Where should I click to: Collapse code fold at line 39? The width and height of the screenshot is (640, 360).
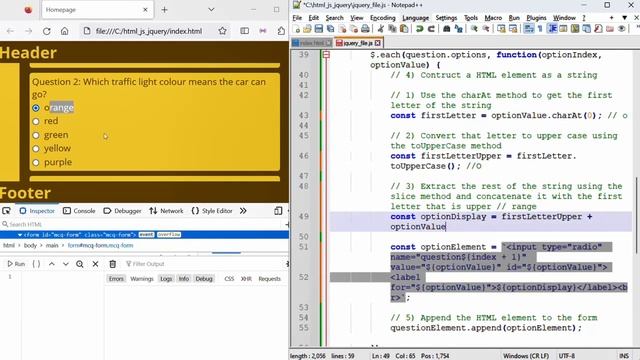[326, 54]
